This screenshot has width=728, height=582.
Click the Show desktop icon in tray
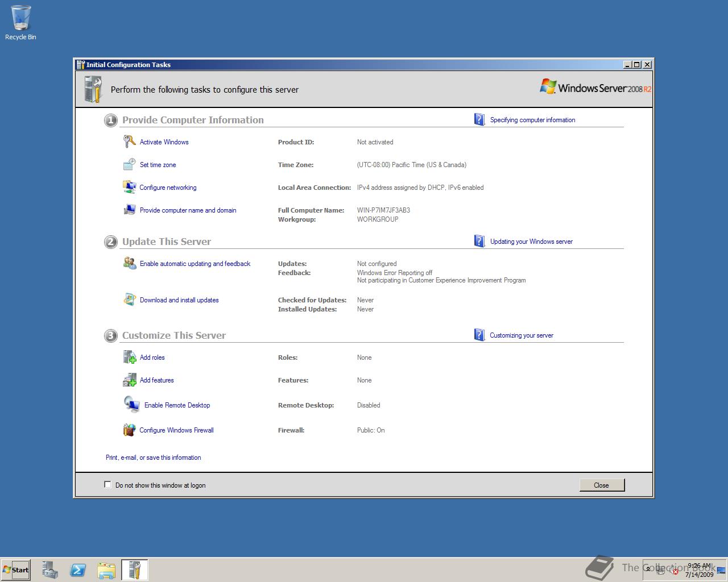tap(722, 570)
